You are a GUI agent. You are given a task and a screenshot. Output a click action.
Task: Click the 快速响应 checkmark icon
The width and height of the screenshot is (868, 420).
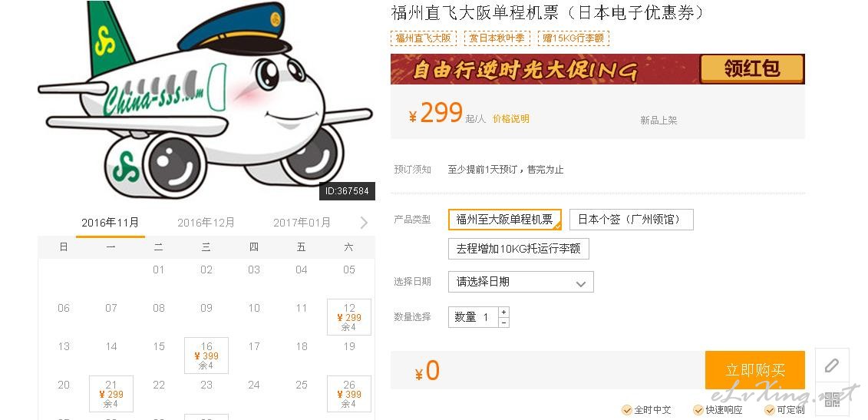point(698,410)
